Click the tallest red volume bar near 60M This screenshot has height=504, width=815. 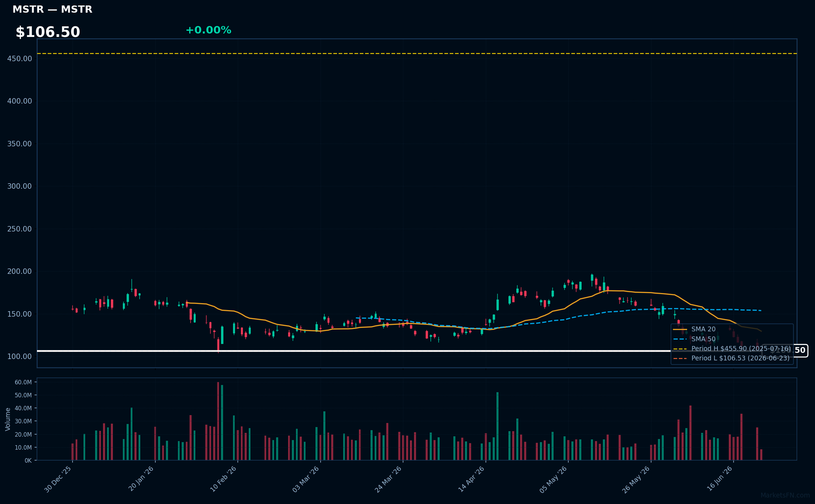coord(218,421)
